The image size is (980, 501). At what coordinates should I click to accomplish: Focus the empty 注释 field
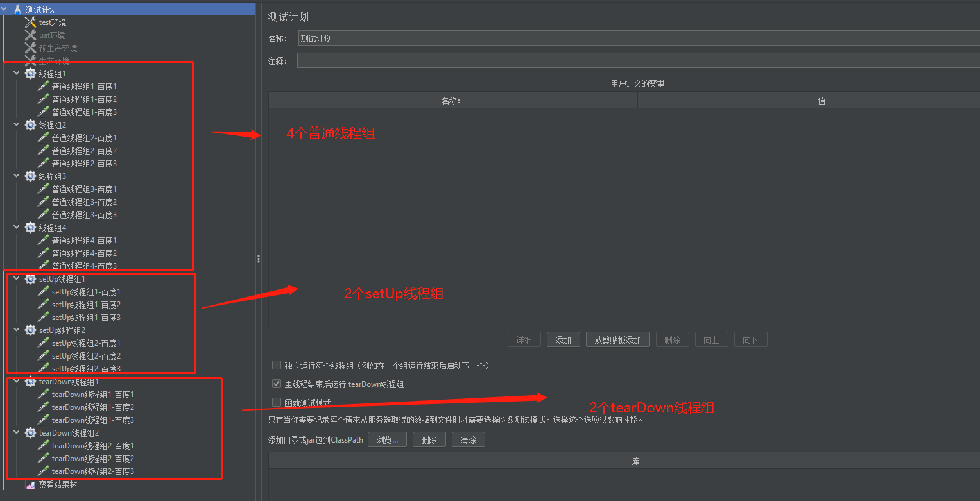[x=639, y=61]
